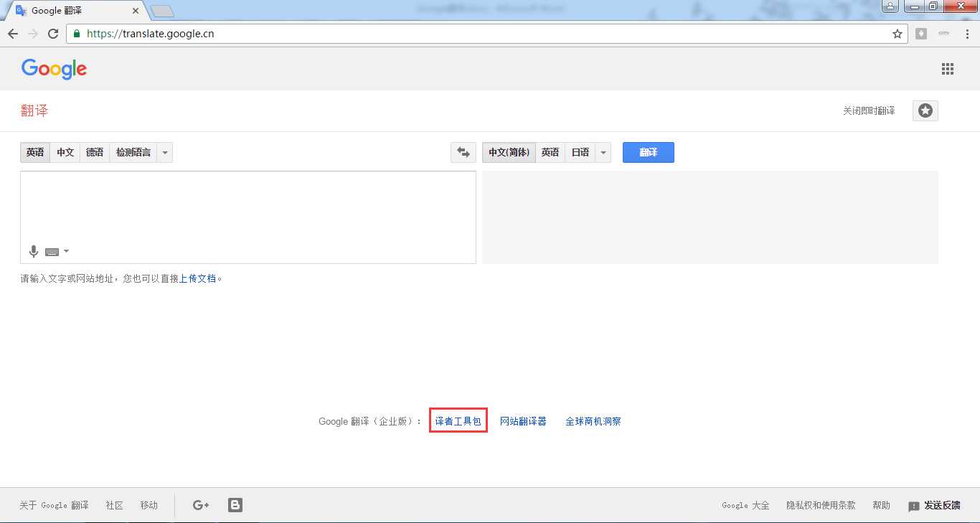The width and height of the screenshot is (980, 523).
Task: Click the translation output area
Action: point(710,217)
